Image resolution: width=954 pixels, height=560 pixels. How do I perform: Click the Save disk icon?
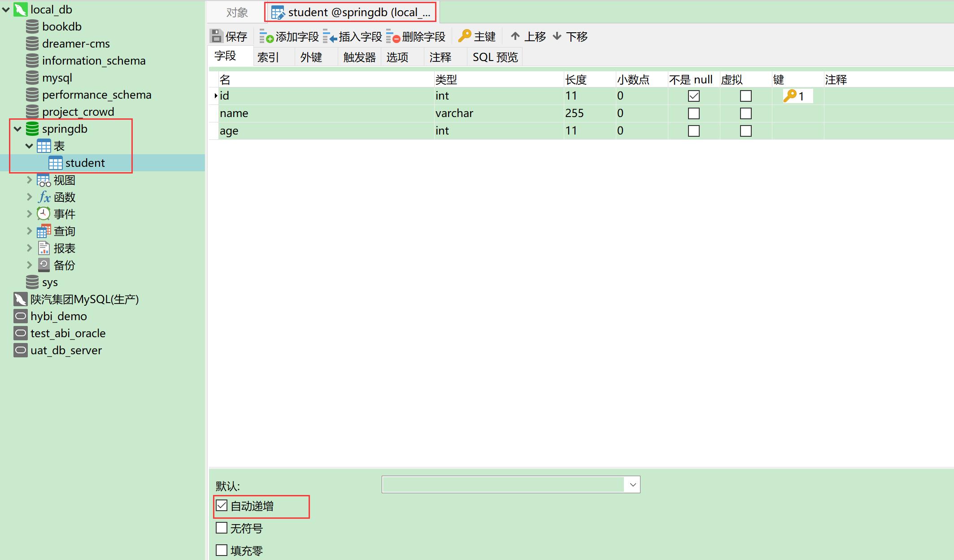pos(217,36)
